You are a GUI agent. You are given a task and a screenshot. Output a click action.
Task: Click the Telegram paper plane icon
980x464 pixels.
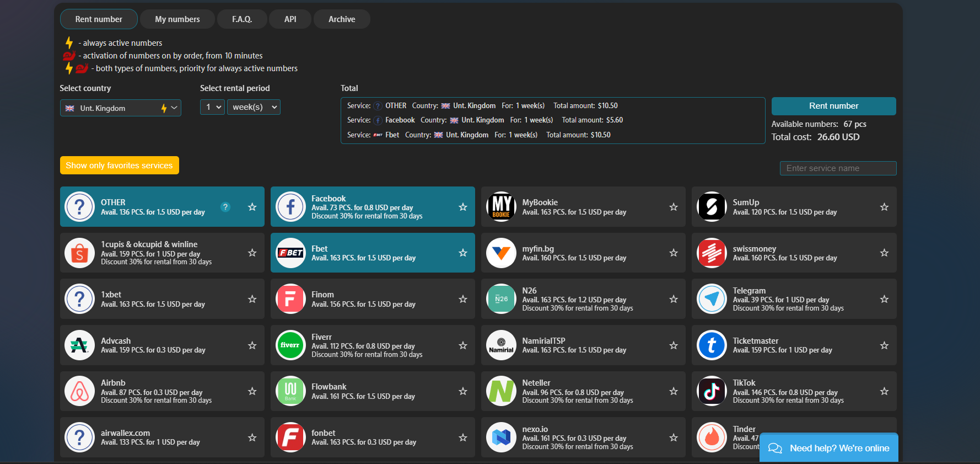coord(712,299)
